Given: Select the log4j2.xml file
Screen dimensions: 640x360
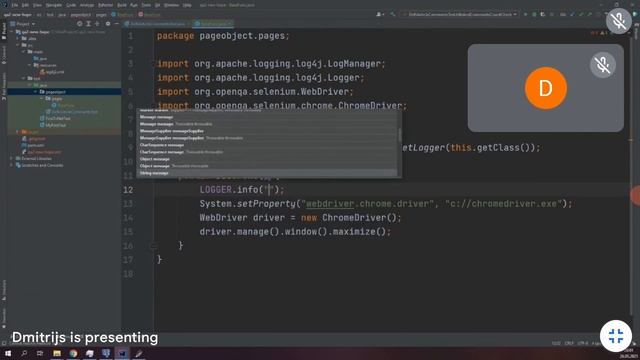Looking at the screenshot, I should [52, 72].
